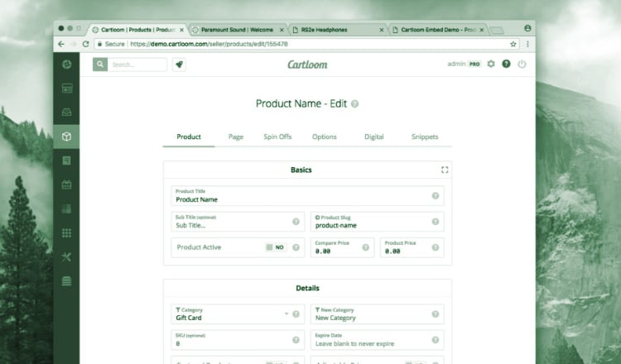Click the tools wrench icon in sidebar
The width and height of the screenshot is (621, 364).
[67, 256]
